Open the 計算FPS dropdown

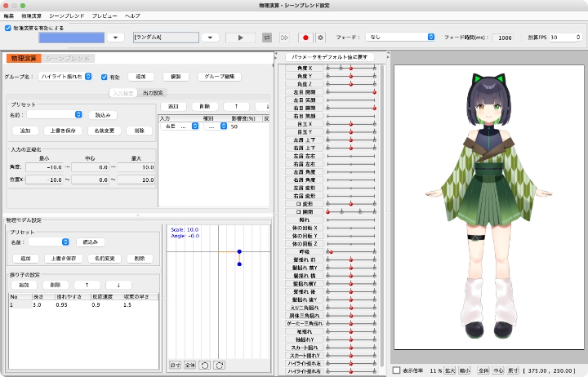(563, 38)
